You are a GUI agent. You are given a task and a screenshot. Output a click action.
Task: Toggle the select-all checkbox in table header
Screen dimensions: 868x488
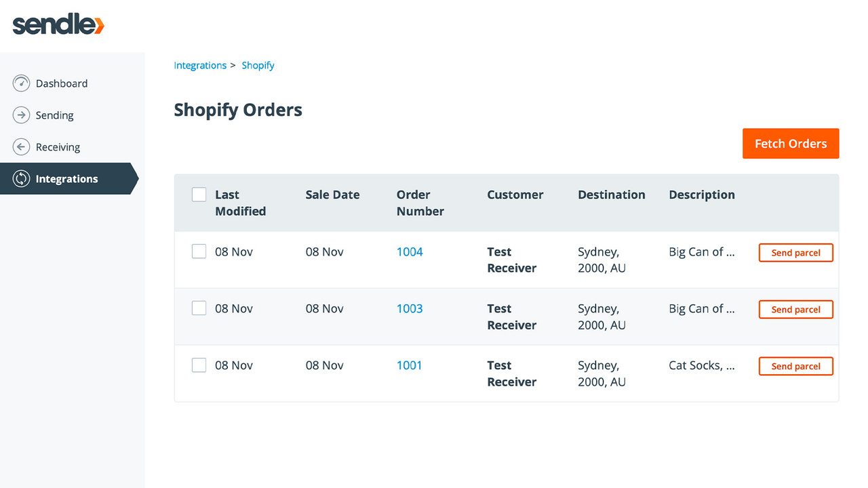tap(199, 194)
